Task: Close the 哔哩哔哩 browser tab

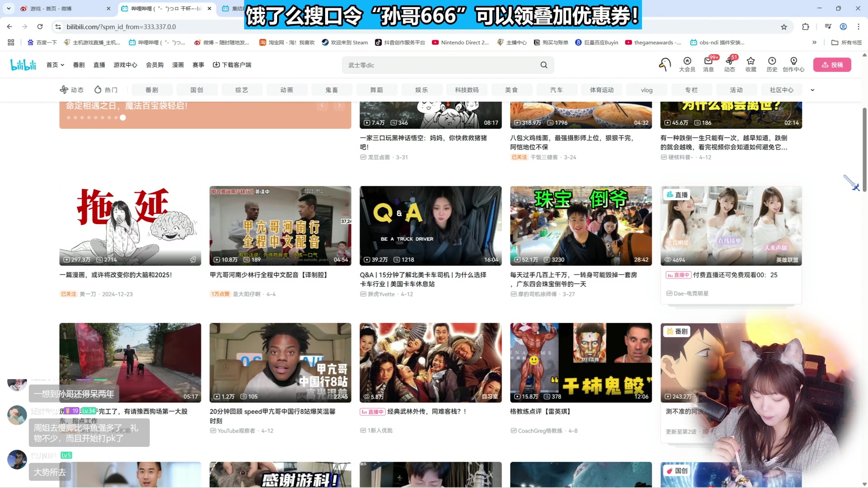Action: pos(209,8)
